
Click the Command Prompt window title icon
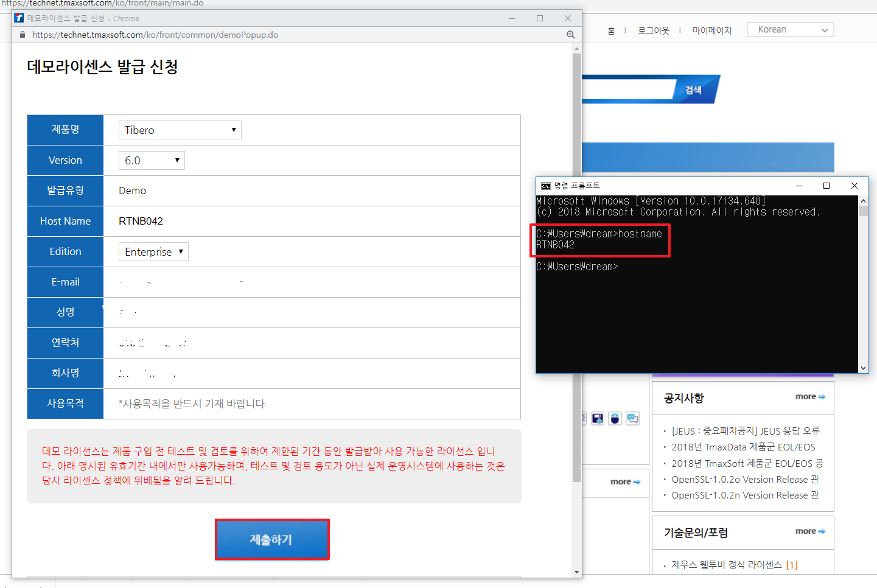[x=546, y=186]
